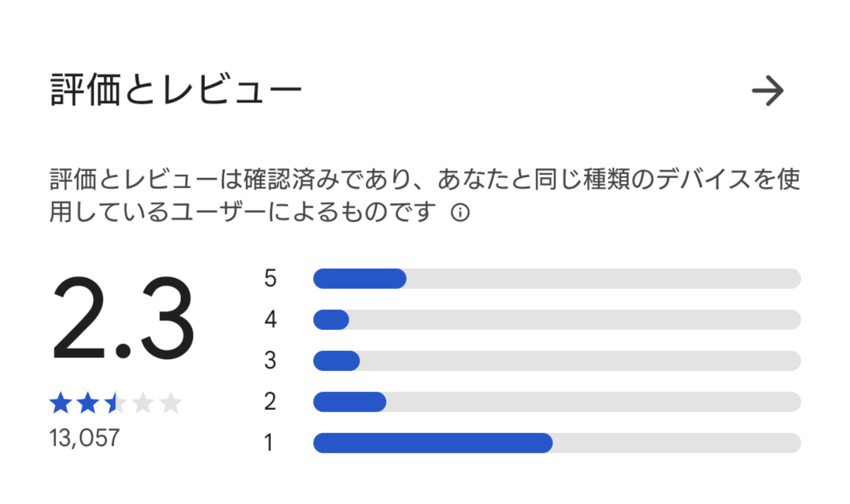This screenshot has width=850, height=504.
Task: Open reviews with the arrow icon
Action: pos(768,91)
